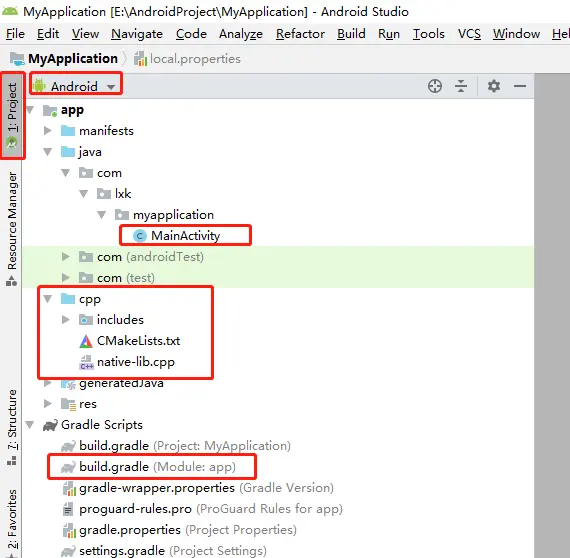This screenshot has height=558, width=570.
Task: Click the MyApplication breadcrumb folder icon
Action: tap(17, 59)
